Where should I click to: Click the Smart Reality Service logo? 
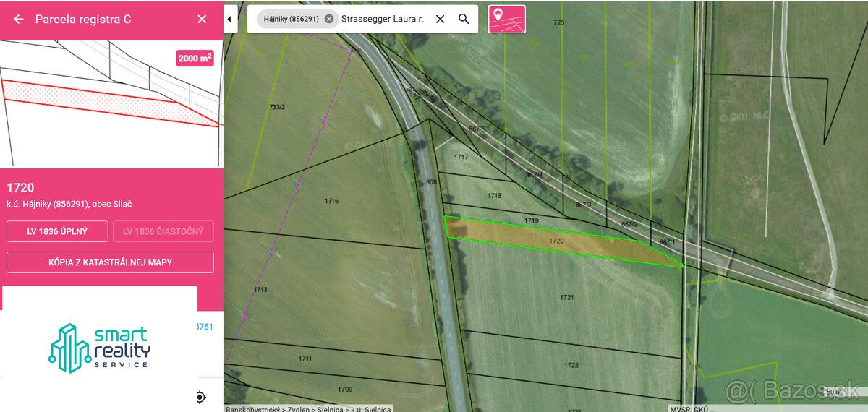coord(98,347)
